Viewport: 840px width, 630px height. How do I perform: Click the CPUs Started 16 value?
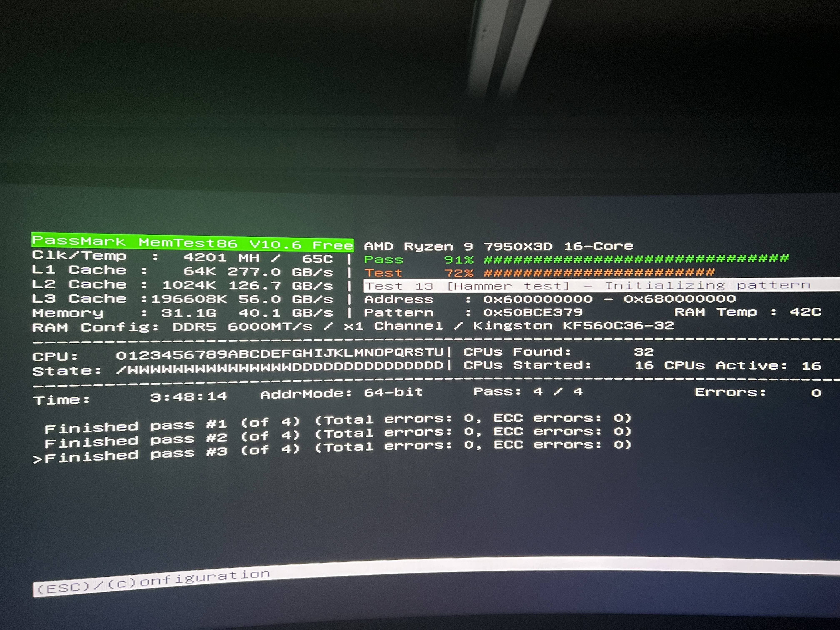click(x=644, y=365)
